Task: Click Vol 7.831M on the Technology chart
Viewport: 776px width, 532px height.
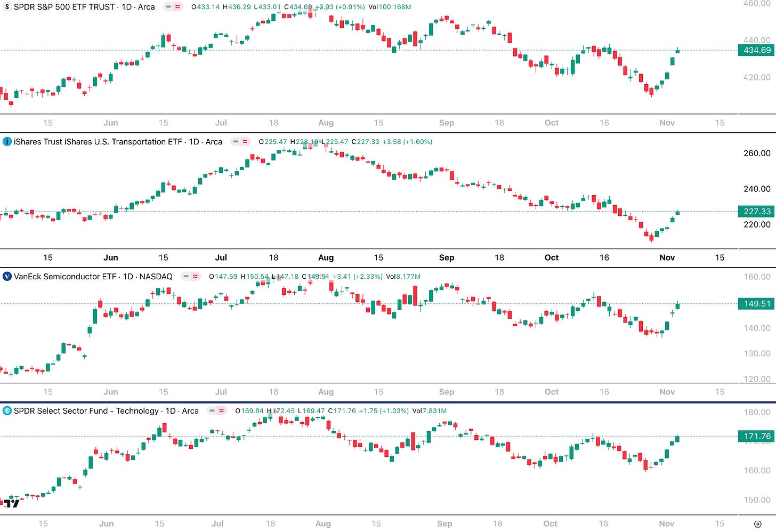Action: point(429,411)
